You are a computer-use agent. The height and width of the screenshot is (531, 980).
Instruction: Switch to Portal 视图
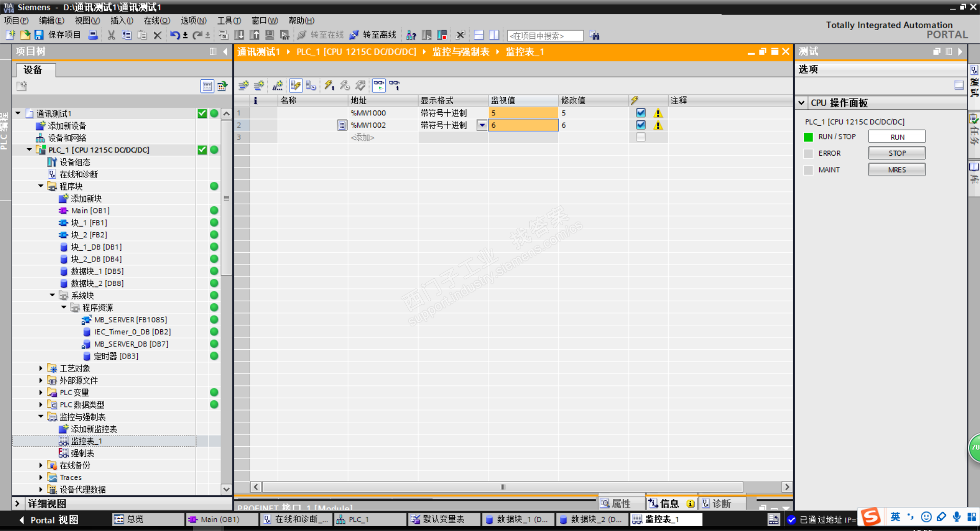coord(49,520)
